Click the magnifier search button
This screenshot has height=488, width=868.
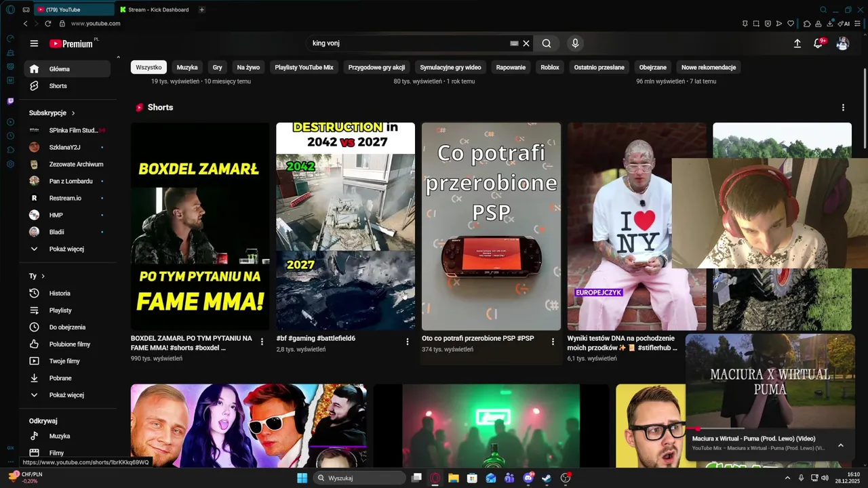[547, 43]
